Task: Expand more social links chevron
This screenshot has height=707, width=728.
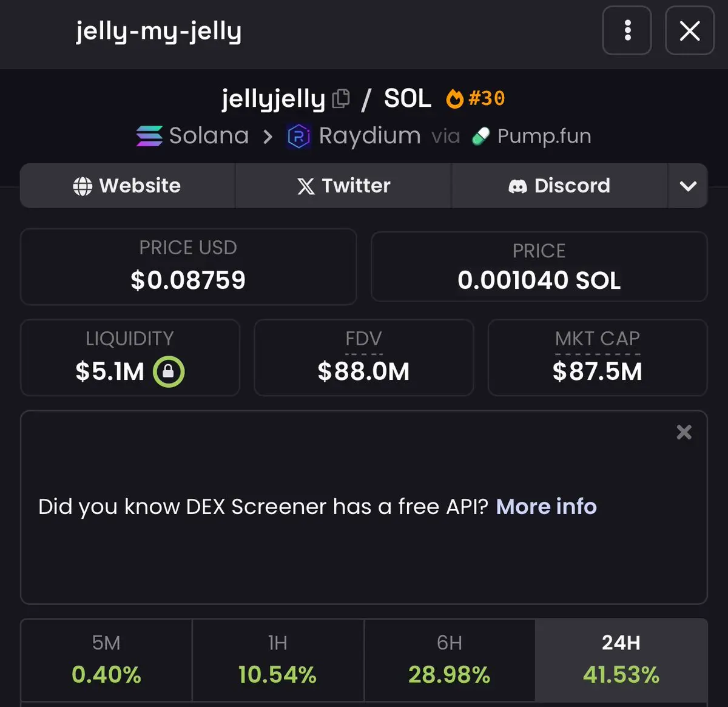Action: [688, 186]
